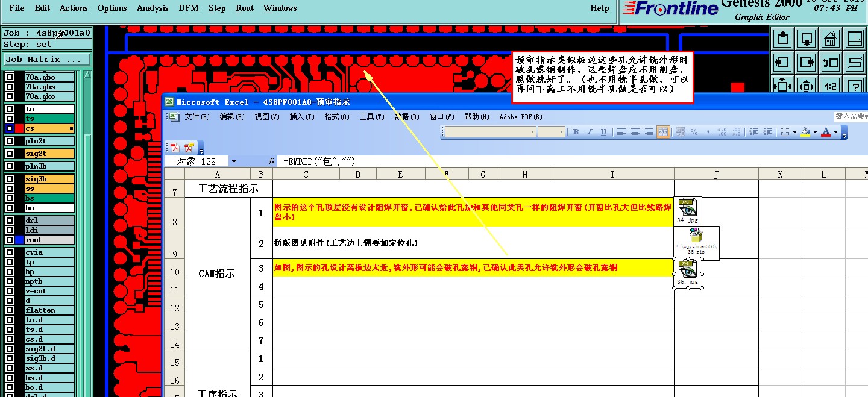This screenshot has width=868, height=397.
Task: Open the Excel 插入(I) menu
Action: click(301, 117)
